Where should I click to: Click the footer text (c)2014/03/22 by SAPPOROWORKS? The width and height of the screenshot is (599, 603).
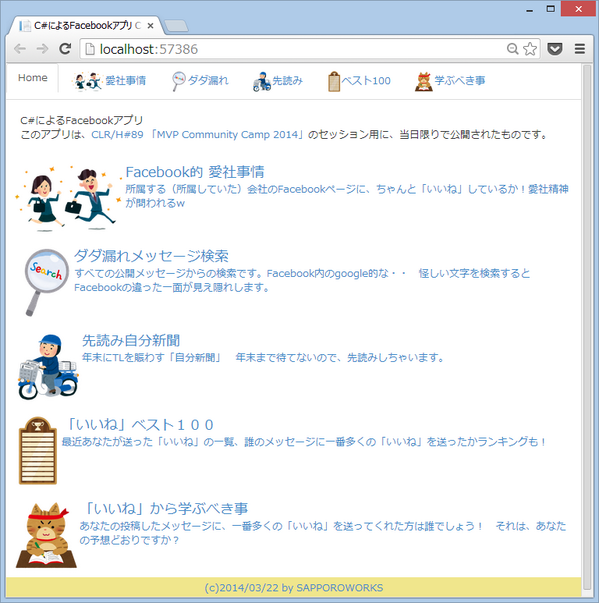pos(294,588)
